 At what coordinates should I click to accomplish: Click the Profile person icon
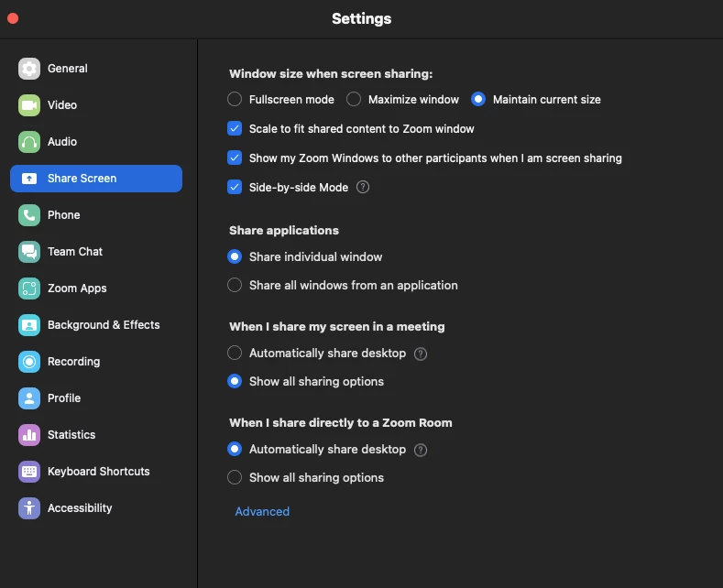tap(29, 398)
